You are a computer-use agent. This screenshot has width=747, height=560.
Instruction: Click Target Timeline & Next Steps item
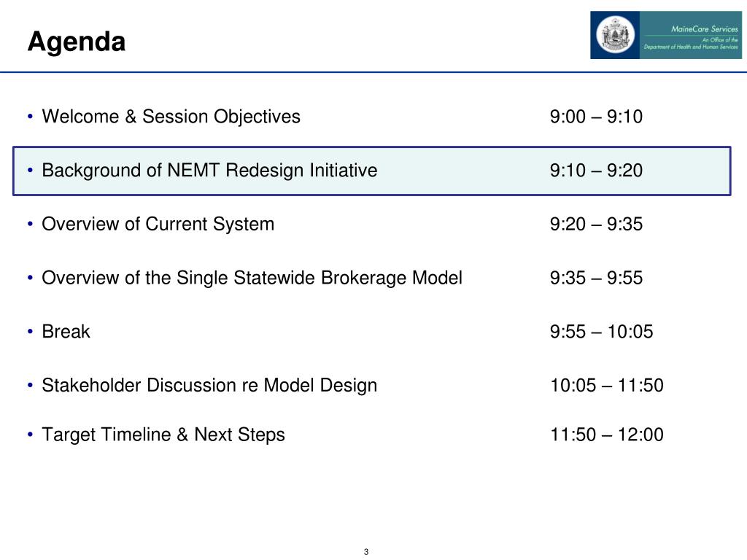[163, 435]
